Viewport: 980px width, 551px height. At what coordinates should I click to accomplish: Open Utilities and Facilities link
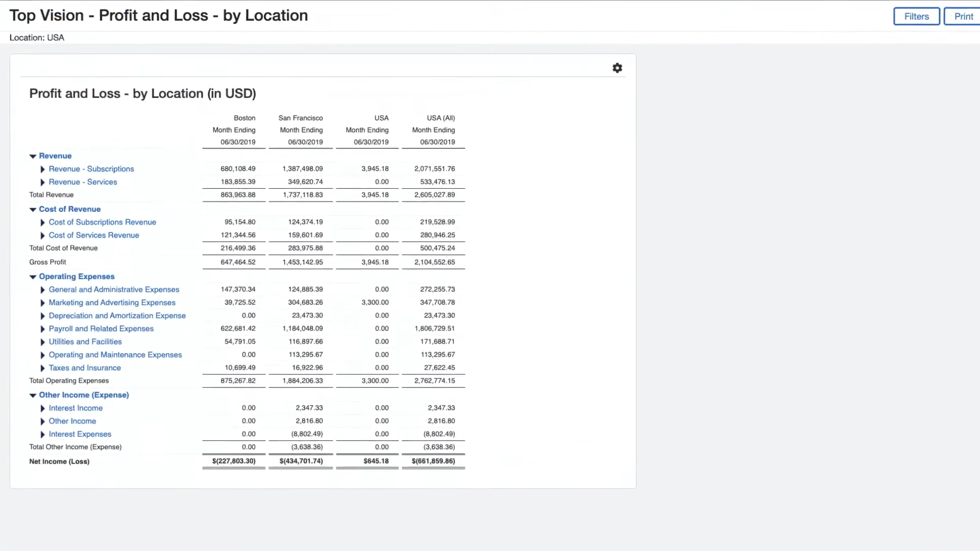(x=85, y=342)
